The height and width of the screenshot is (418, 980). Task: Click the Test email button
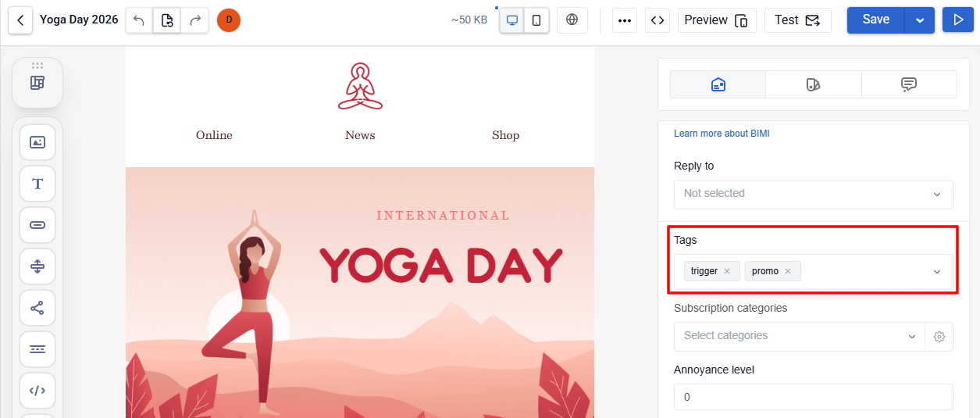click(x=798, y=20)
